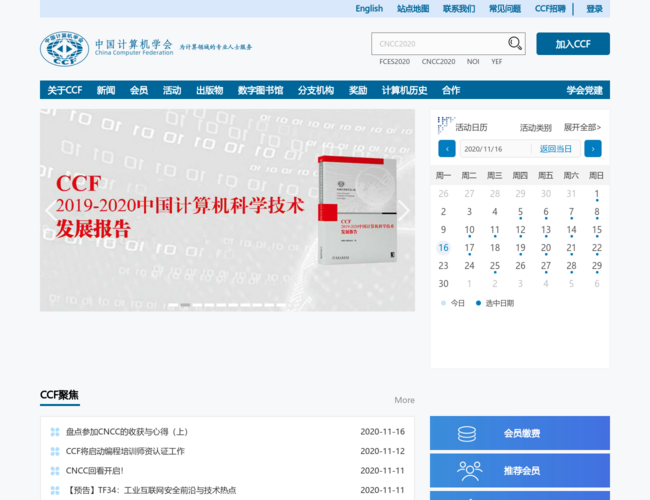Open 活动 menu
Screen dimensions: 650x500
[x=172, y=90]
